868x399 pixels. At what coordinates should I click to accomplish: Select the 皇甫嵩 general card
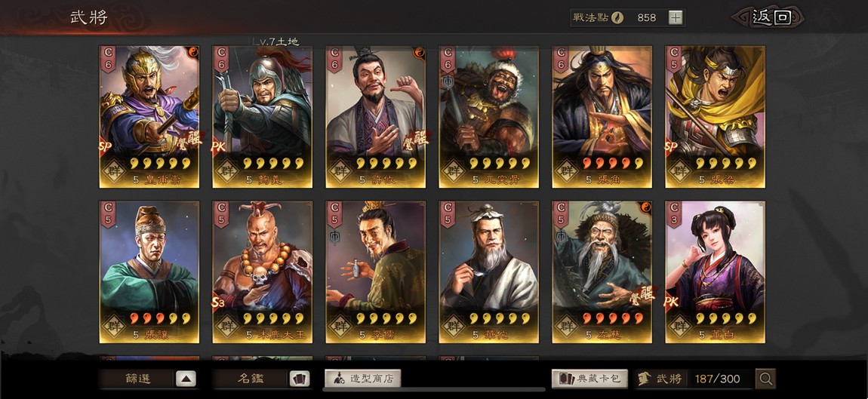(149, 117)
